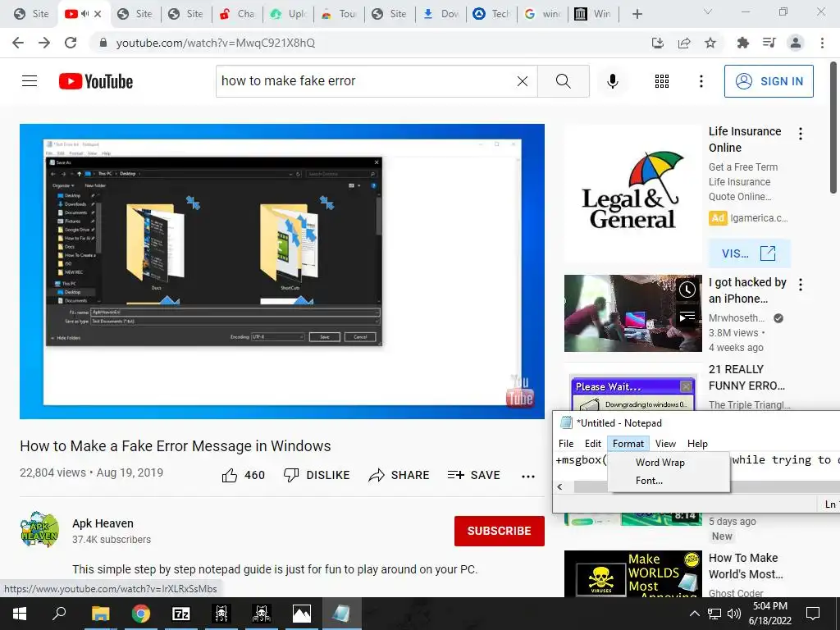Reload the page with the refresh icon
Viewport: 840px width, 630px height.
(71, 43)
